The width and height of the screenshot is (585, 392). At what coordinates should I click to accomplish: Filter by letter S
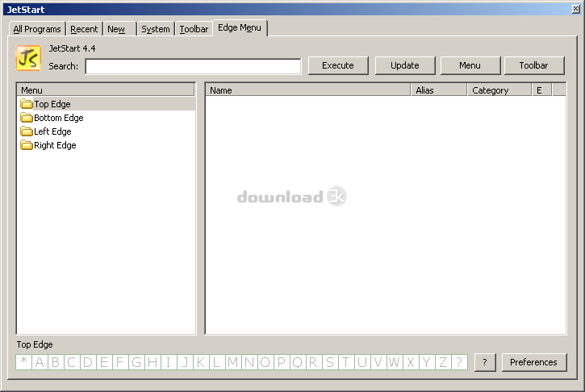(x=330, y=362)
